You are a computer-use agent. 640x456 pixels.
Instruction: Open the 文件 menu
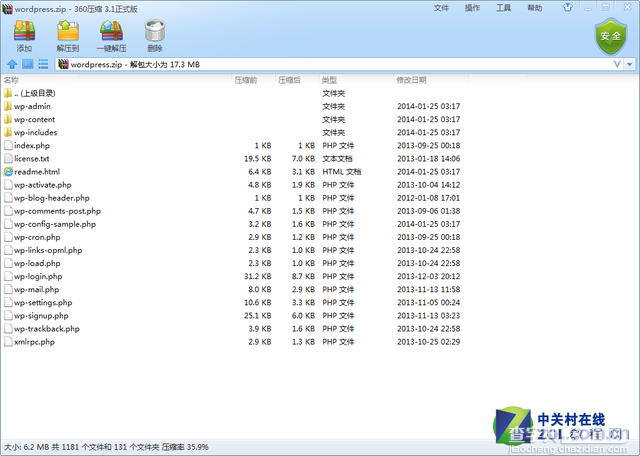coord(441,8)
